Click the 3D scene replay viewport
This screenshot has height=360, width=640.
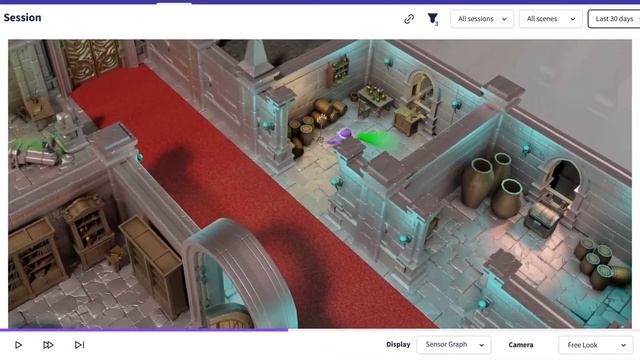pos(320,184)
